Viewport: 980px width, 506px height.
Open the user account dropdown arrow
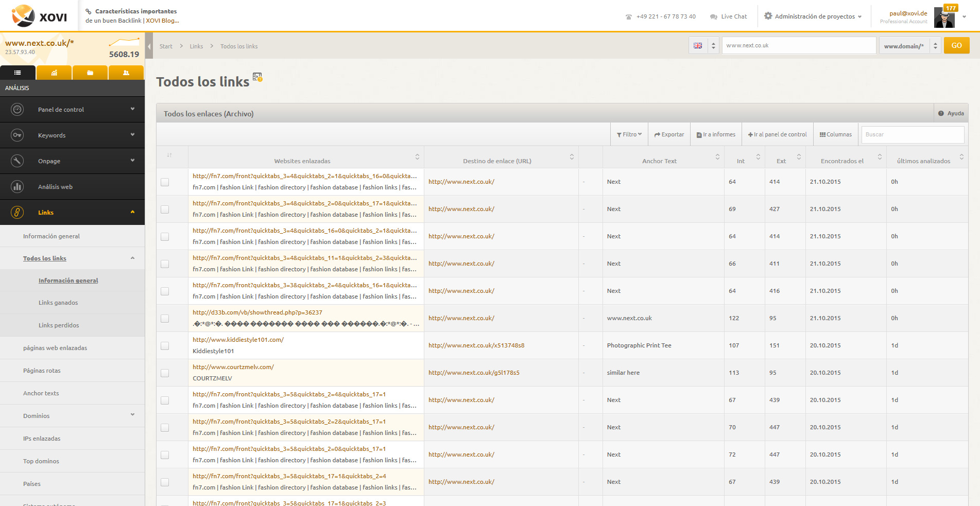point(964,16)
